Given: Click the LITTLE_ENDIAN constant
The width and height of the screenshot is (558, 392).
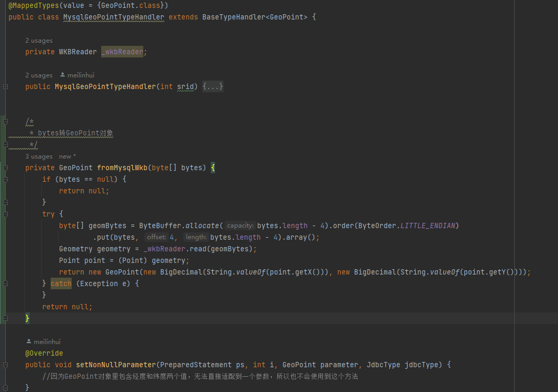Looking at the screenshot, I should (430, 226).
